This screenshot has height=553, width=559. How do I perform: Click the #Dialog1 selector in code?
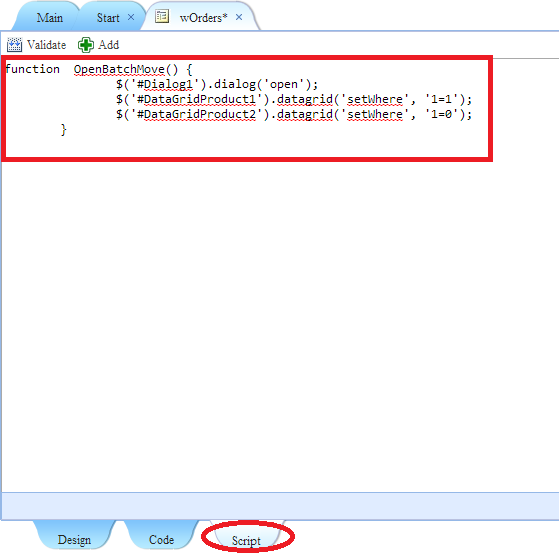coord(165,85)
